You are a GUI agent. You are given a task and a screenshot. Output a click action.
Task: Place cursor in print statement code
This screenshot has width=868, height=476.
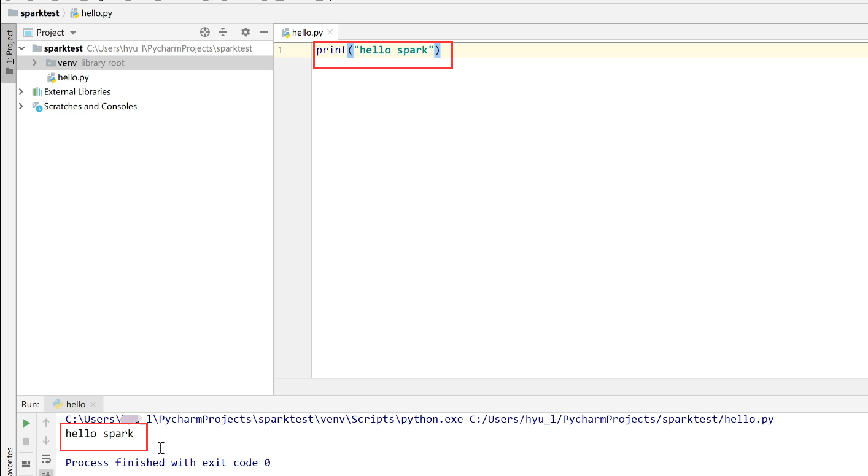point(378,50)
